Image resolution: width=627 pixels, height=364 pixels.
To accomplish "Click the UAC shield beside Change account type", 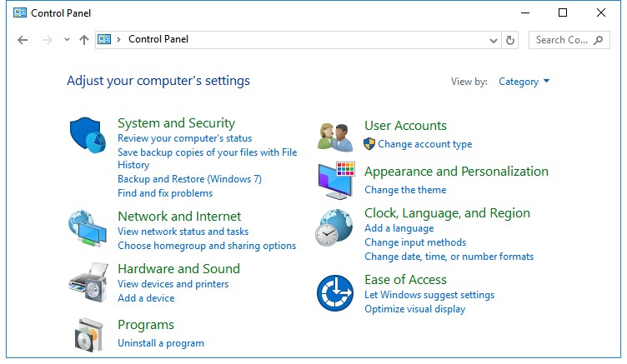I will (369, 144).
